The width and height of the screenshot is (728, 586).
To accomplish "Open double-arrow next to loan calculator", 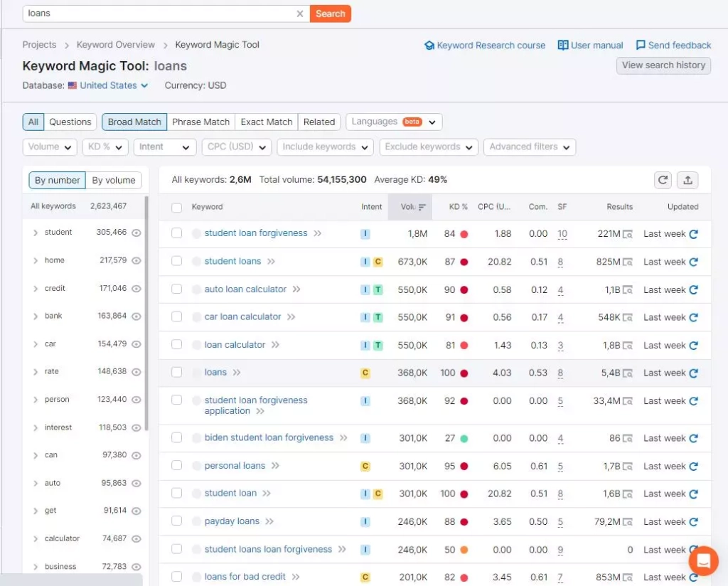I will point(275,344).
